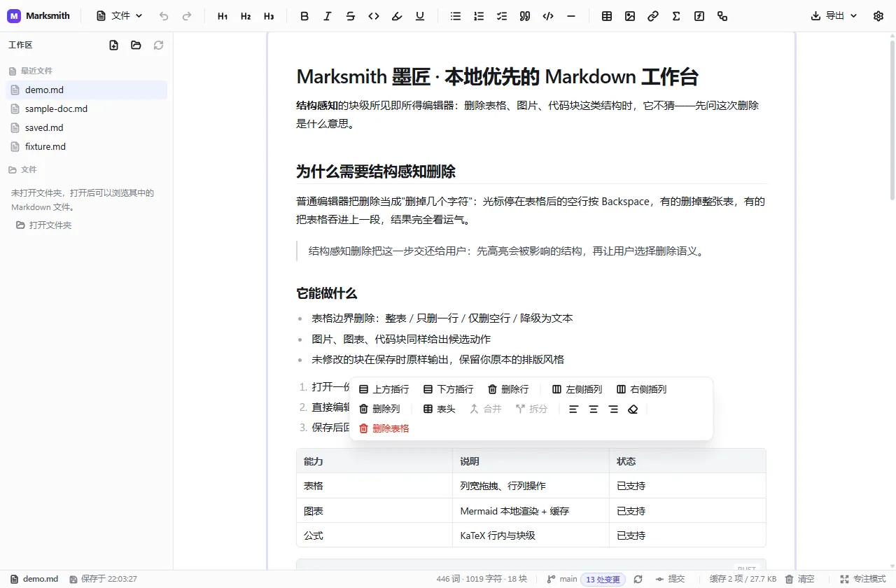Image resolution: width=896 pixels, height=588 pixels.
Task: Open the 文件 dropdown menu
Action: [119, 16]
